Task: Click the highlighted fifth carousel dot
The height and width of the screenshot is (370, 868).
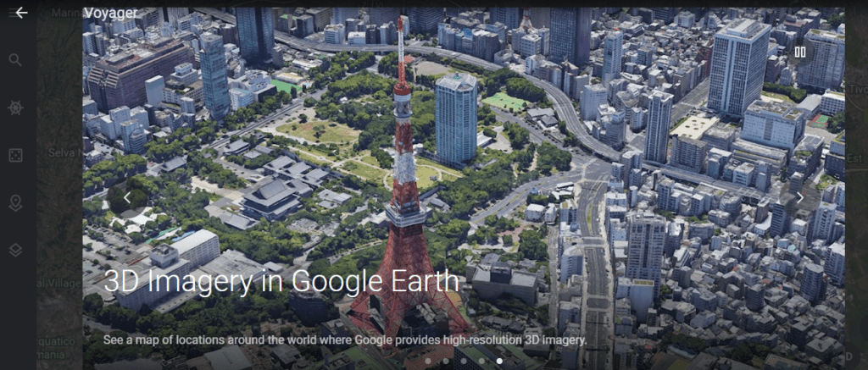Action: [498, 361]
